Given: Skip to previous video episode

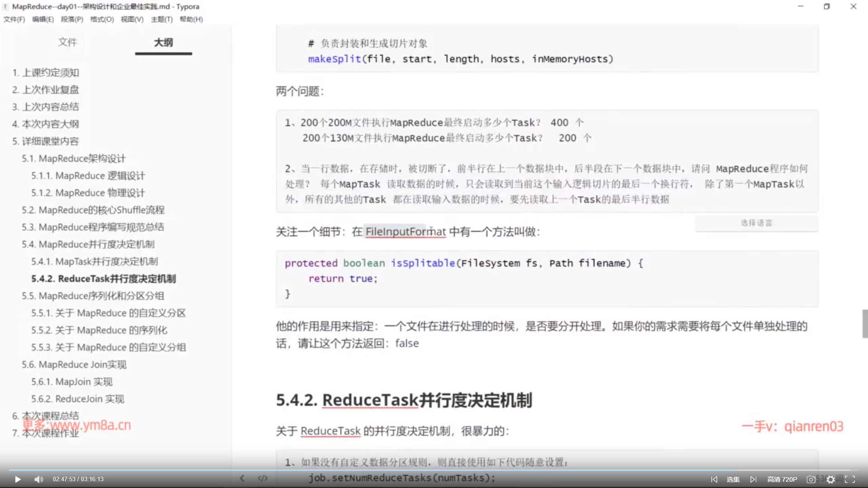Looking at the screenshot, I should tap(714, 479).
